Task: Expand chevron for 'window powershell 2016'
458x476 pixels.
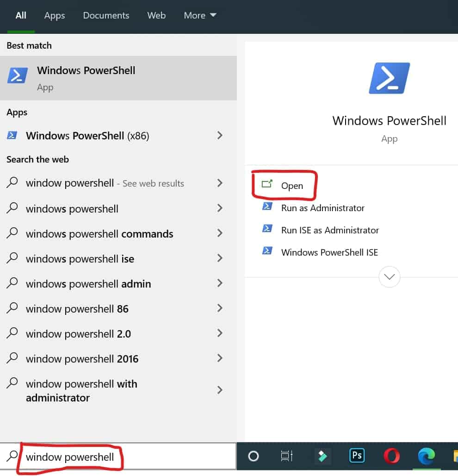Action: pos(220,358)
